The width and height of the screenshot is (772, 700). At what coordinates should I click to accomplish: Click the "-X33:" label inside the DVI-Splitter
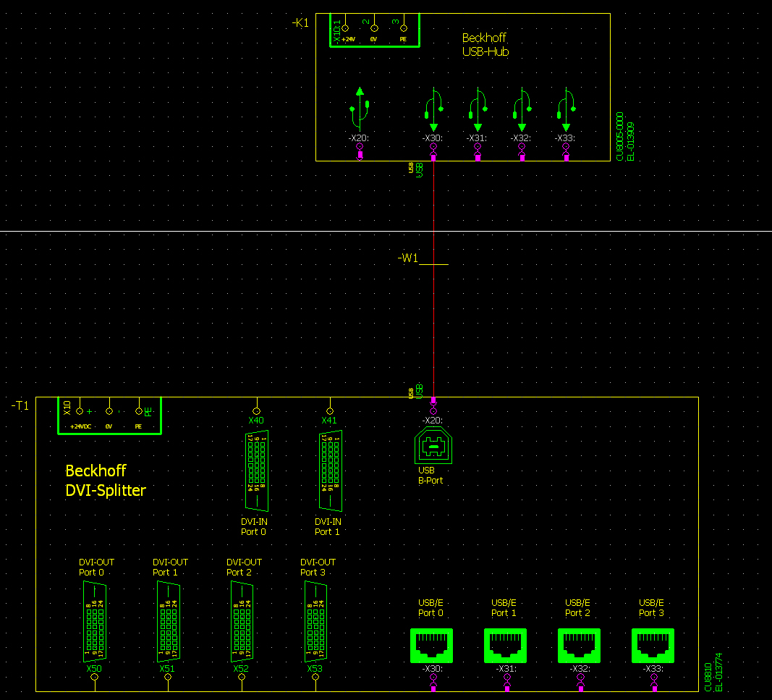[653, 668]
